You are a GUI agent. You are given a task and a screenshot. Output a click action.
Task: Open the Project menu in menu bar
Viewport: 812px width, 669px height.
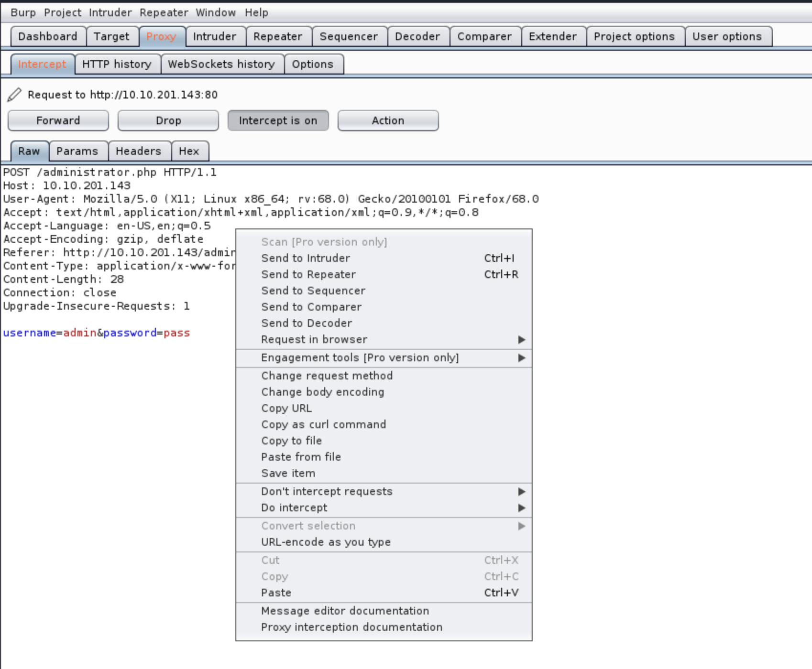(x=62, y=12)
